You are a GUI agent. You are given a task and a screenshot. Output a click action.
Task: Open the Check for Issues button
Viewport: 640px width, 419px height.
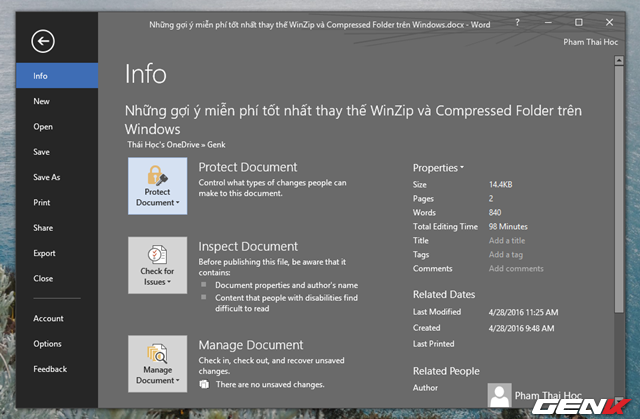point(158,265)
